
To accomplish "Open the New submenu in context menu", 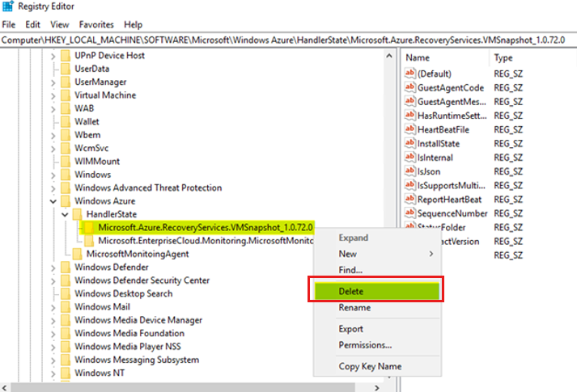I will (377, 254).
